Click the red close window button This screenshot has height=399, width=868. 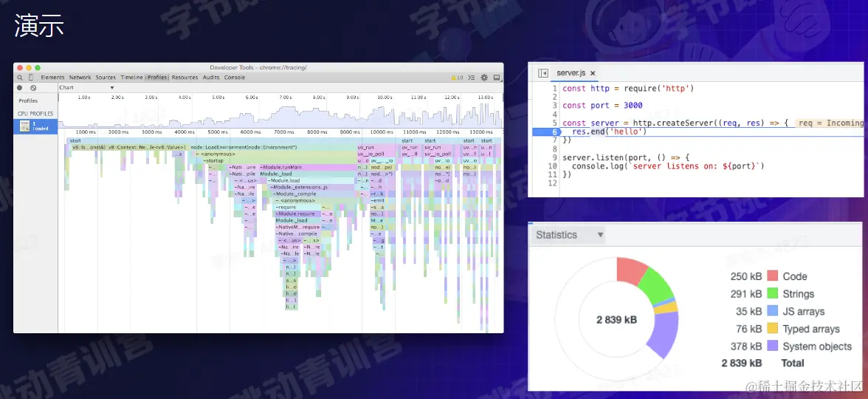pyautogui.click(x=20, y=68)
